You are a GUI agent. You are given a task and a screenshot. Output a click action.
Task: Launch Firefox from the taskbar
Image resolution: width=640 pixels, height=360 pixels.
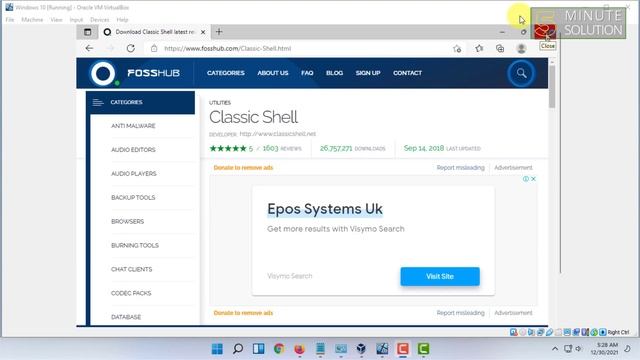[300, 349]
